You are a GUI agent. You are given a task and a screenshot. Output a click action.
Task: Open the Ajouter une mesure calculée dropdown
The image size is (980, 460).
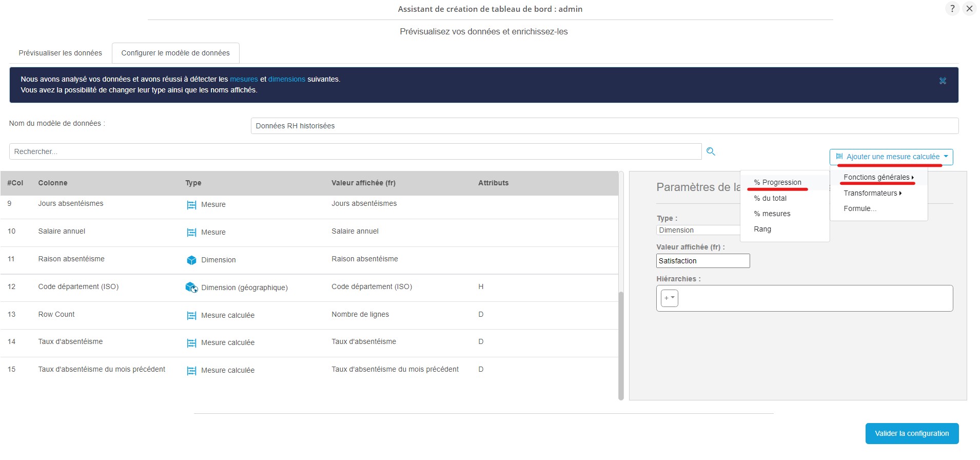[x=891, y=157]
